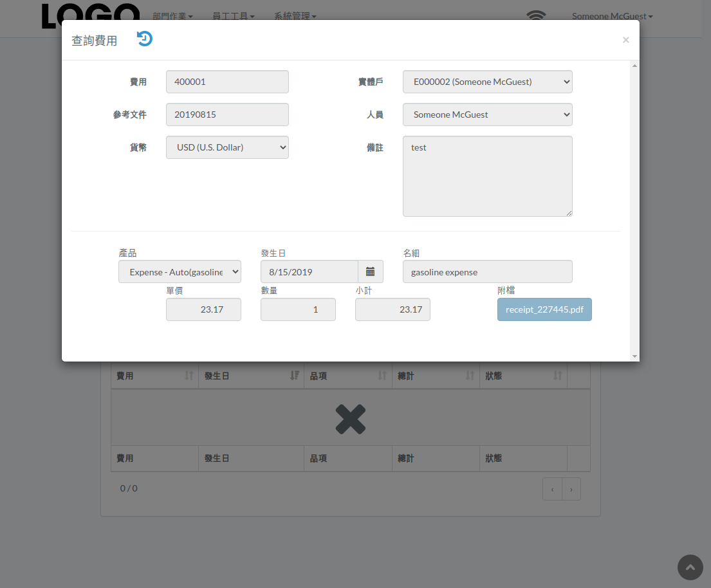
Task: Go to the next table page
Action: (571, 489)
